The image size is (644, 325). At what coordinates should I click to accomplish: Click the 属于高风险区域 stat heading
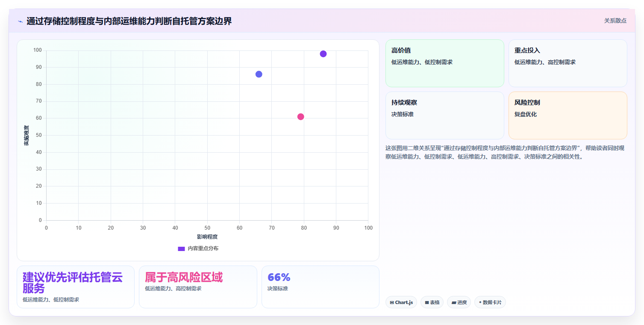(x=184, y=277)
